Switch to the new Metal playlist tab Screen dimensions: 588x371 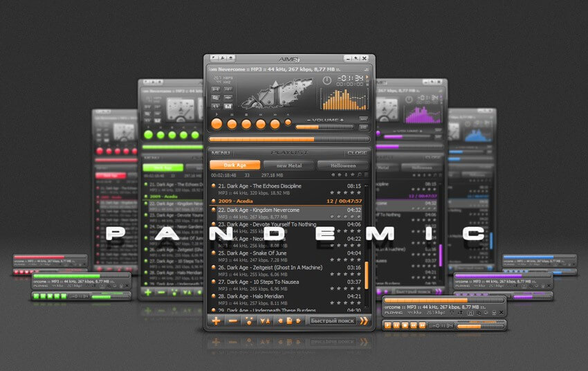tap(288, 165)
